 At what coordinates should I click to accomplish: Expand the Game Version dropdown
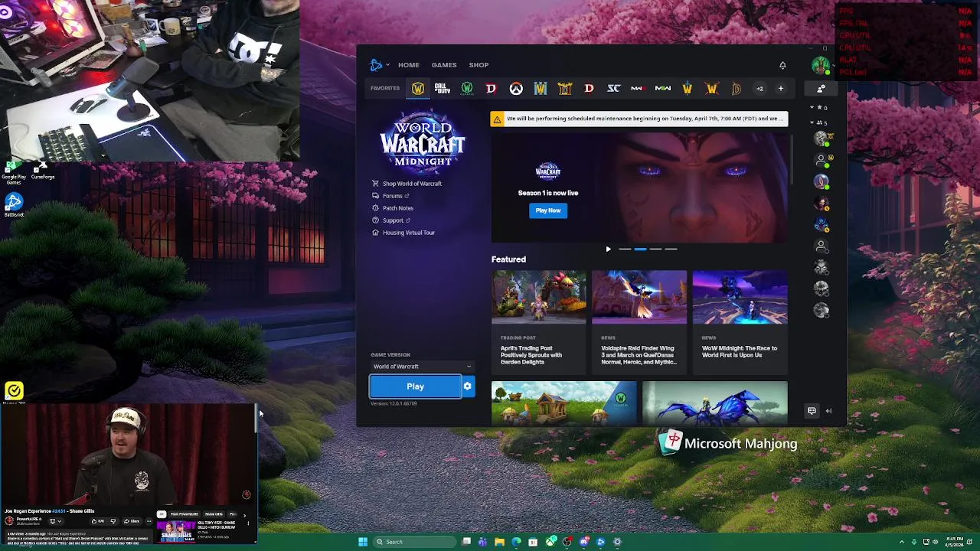pyautogui.click(x=422, y=367)
